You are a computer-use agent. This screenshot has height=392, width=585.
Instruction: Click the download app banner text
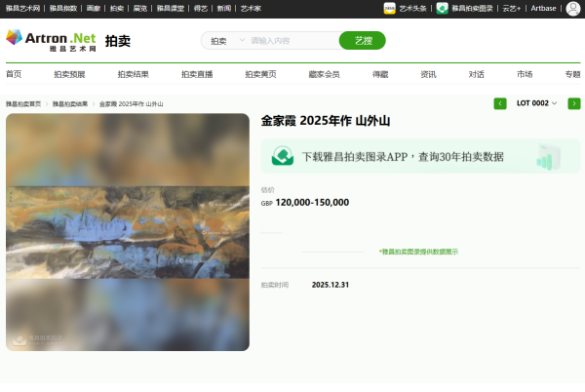click(403, 157)
